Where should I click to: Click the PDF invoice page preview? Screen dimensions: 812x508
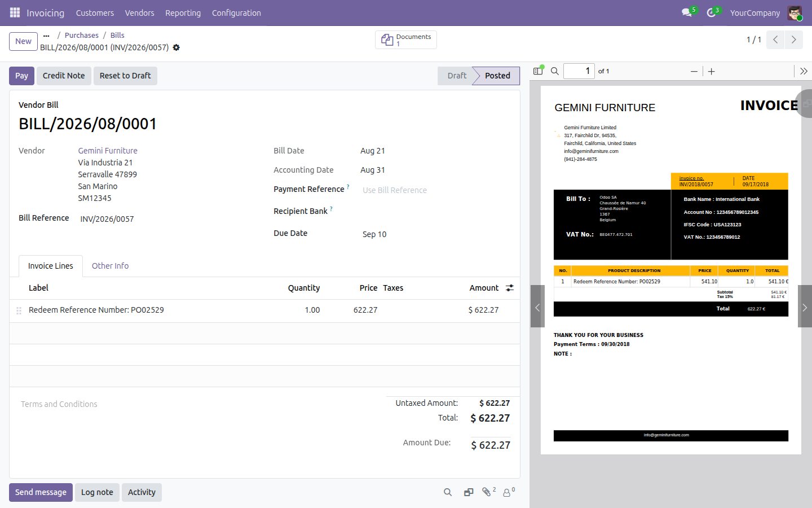(x=670, y=270)
